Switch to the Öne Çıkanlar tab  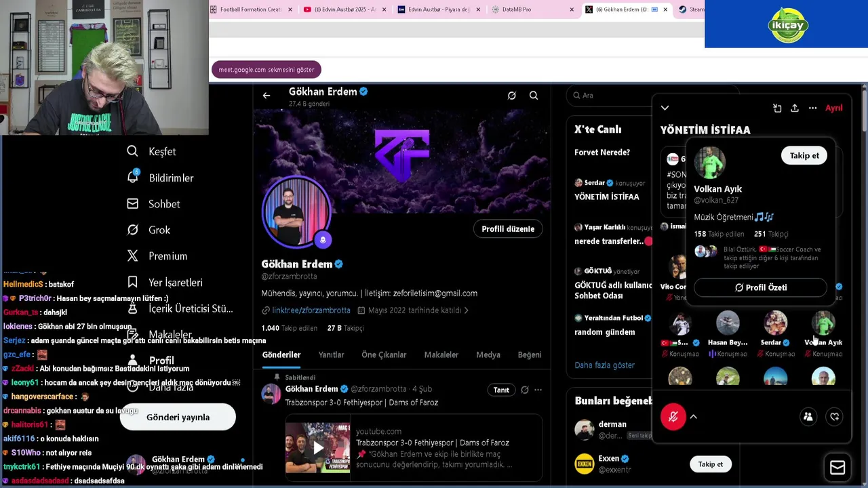pos(384,354)
